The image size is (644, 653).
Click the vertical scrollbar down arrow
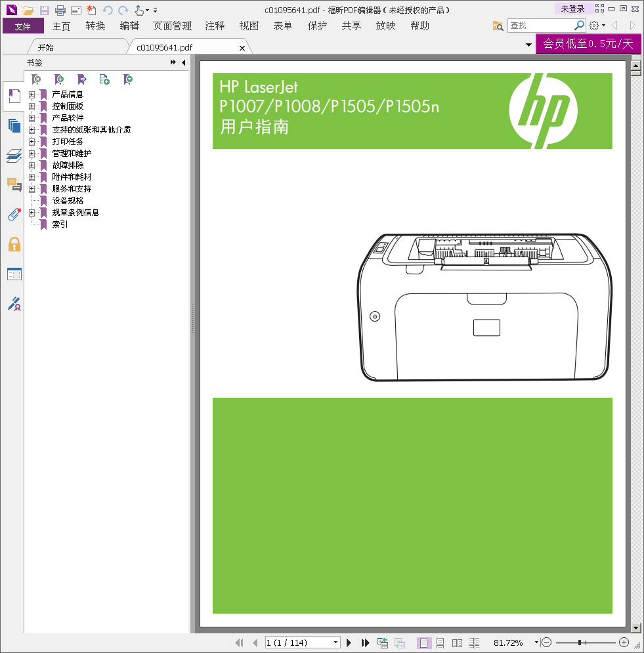(635, 627)
